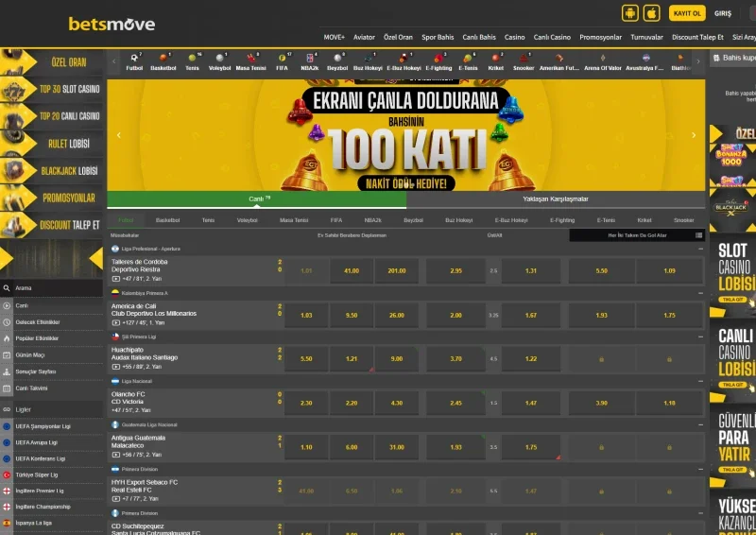Go to previous banner slide

[119, 135]
